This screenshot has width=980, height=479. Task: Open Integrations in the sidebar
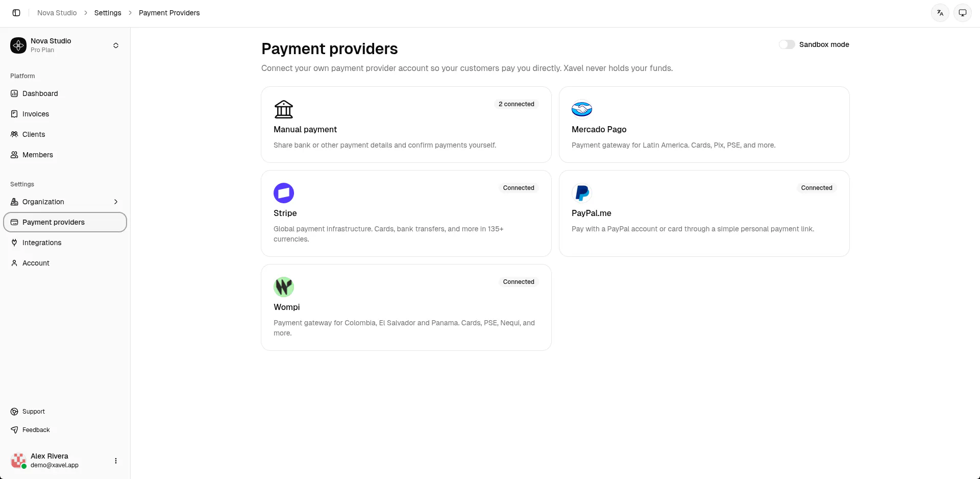(65, 243)
